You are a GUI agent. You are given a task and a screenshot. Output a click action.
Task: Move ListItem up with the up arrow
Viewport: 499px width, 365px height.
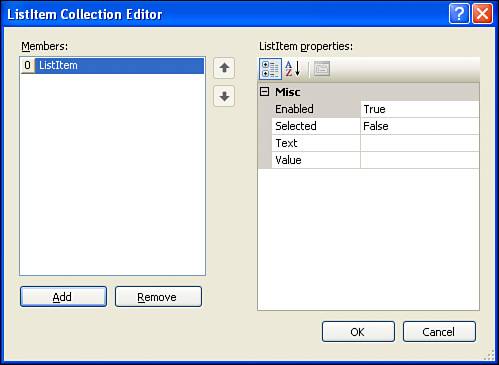[x=224, y=68]
